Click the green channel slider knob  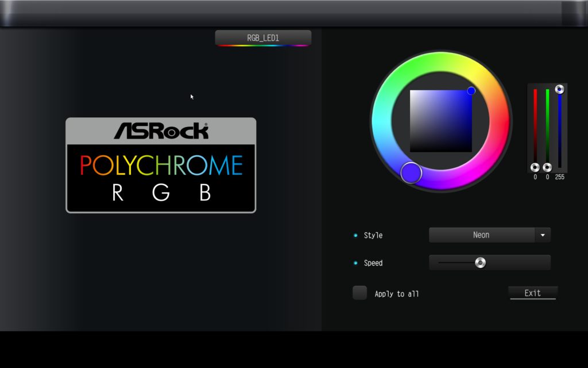547,167
